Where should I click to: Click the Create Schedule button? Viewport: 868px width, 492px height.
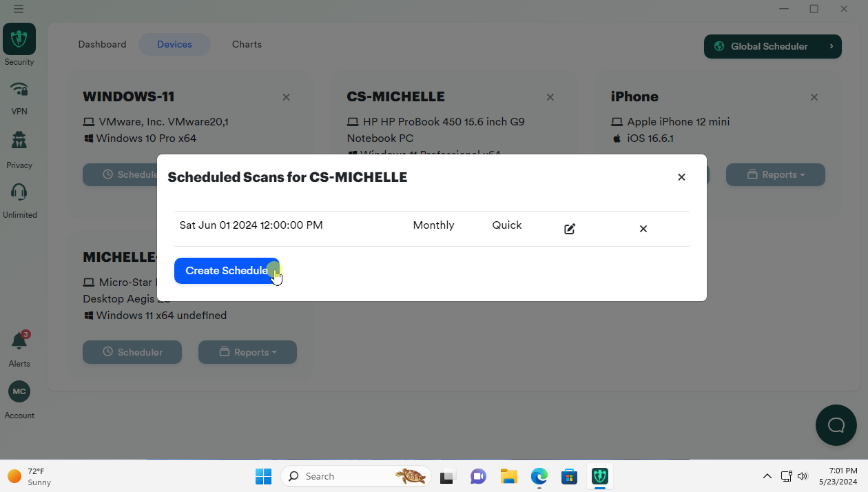coord(226,271)
